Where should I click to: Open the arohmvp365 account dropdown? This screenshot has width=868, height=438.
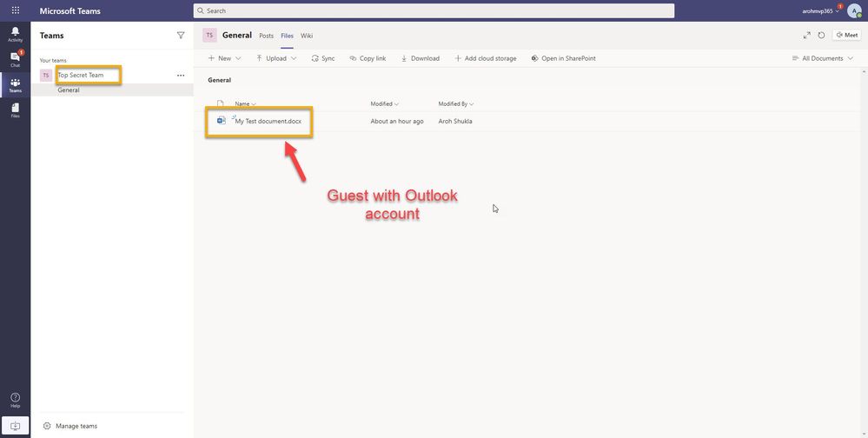tap(821, 11)
